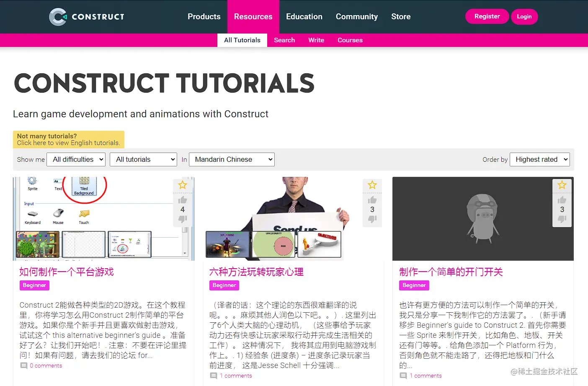This screenshot has width=588, height=386.
Task: Thumbs up the door switch tutorial
Action: pyautogui.click(x=562, y=200)
